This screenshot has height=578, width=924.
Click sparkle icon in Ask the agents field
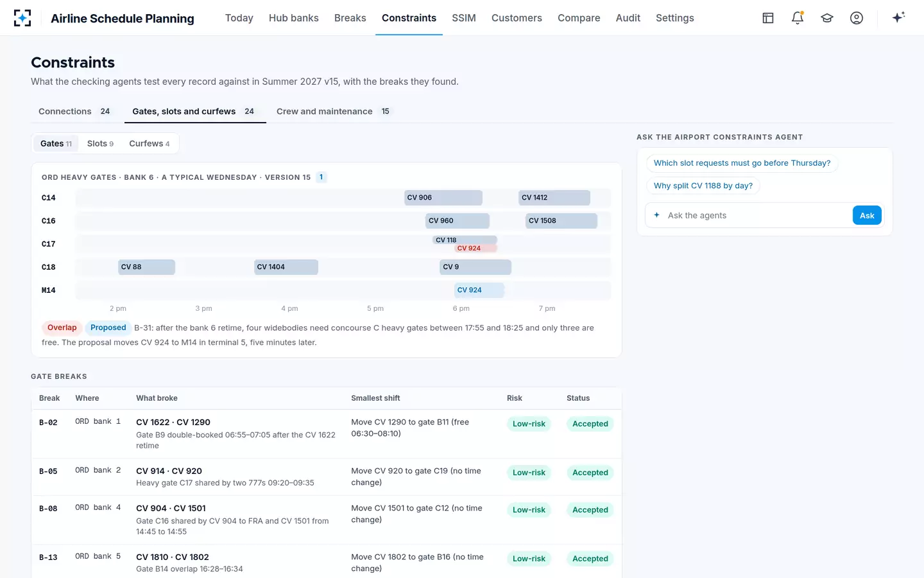(656, 215)
